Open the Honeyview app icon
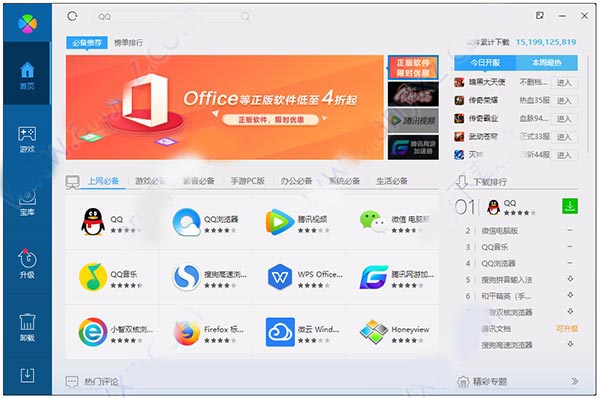This screenshot has width=600, height=398. click(x=373, y=332)
